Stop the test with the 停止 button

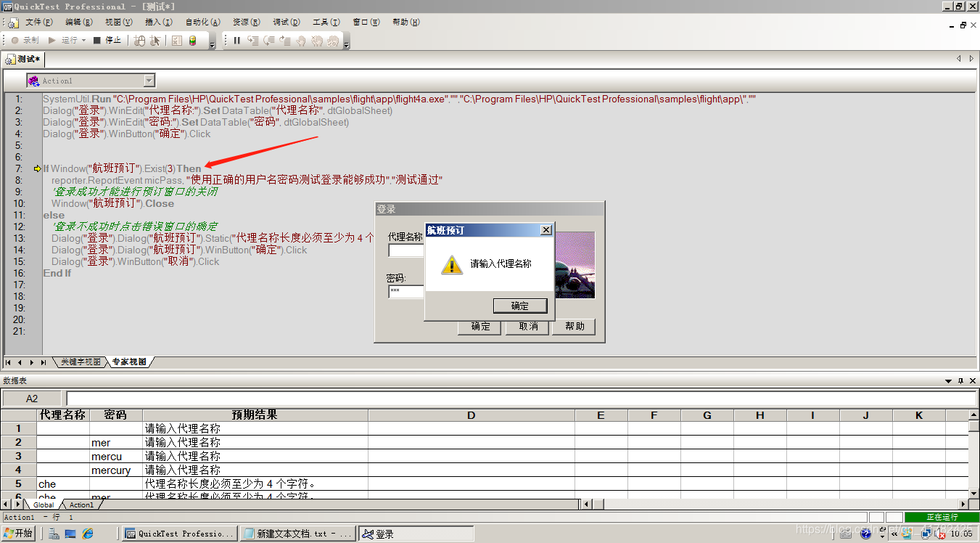[107, 41]
